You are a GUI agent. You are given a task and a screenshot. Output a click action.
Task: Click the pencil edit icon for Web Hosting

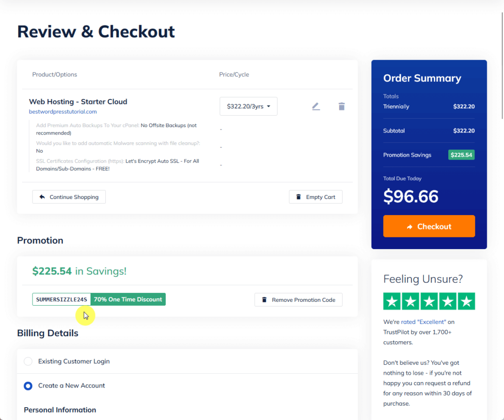[316, 106]
